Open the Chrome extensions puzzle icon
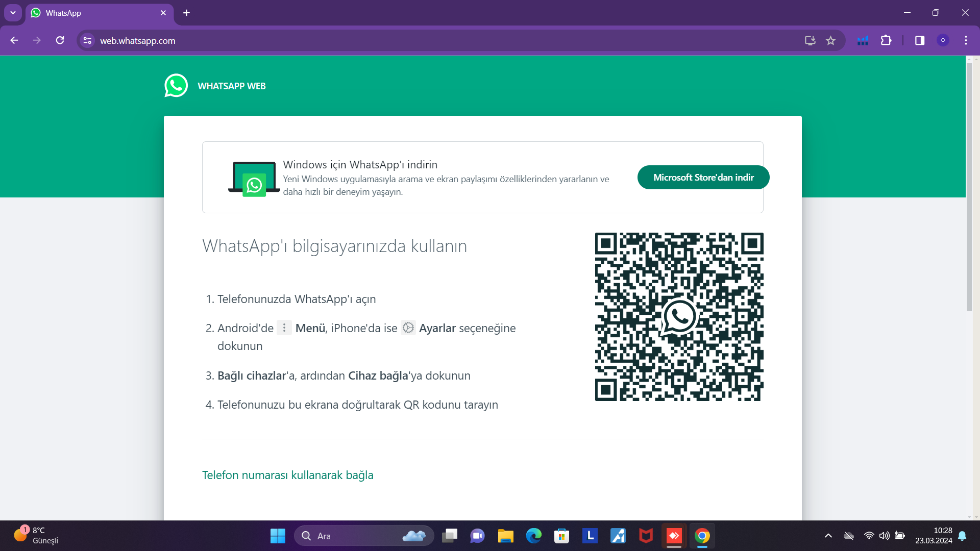980x551 pixels. click(886, 41)
